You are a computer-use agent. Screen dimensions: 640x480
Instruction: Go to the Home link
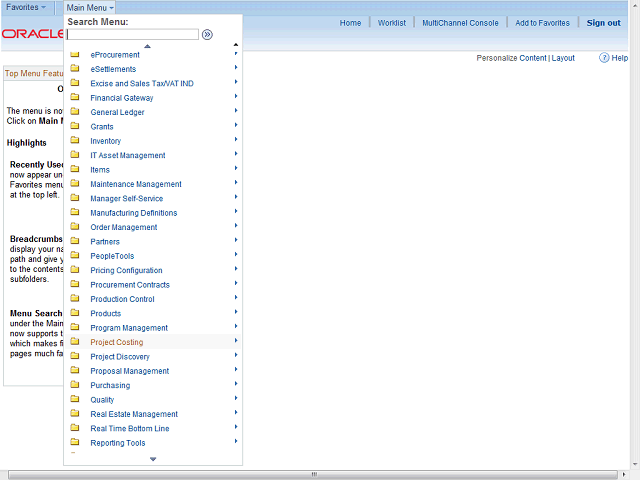pos(350,23)
